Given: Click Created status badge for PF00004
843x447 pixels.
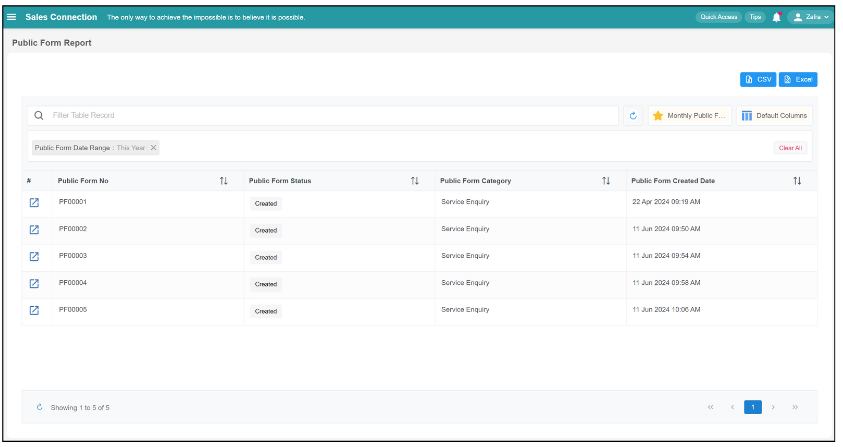Looking at the screenshot, I should (266, 285).
